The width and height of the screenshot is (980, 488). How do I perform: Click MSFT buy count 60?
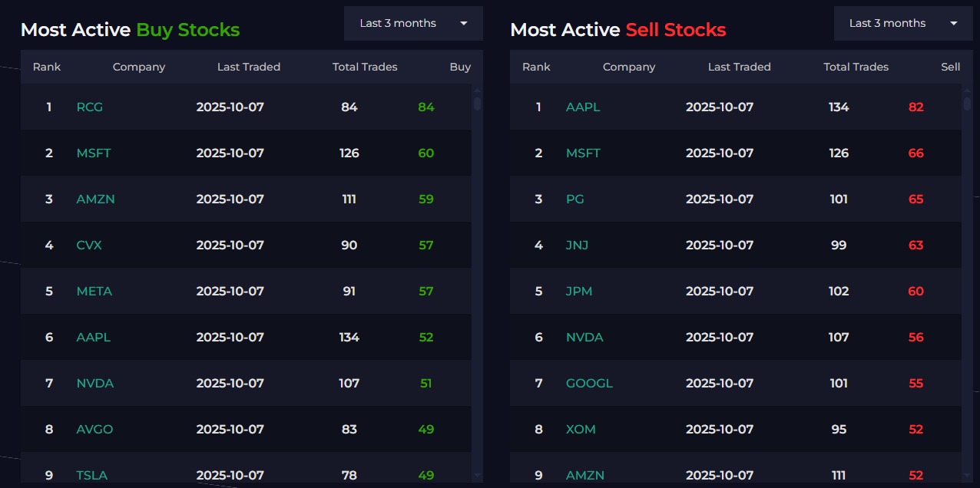coord(426,153)
